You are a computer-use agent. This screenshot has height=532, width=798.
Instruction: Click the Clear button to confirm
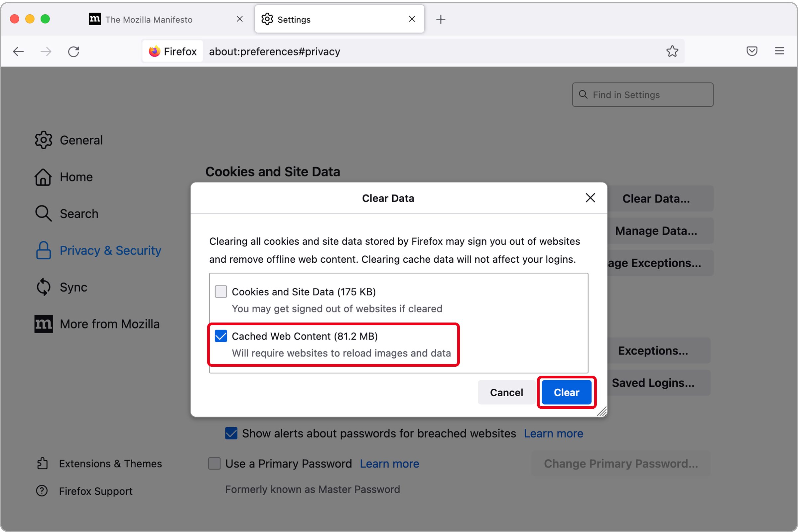(566, 392)
